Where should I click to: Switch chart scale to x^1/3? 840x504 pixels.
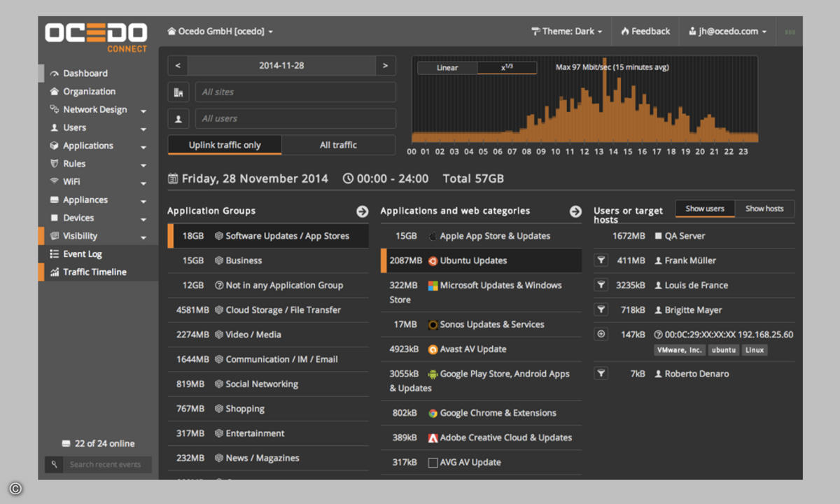tap(507, 68)
